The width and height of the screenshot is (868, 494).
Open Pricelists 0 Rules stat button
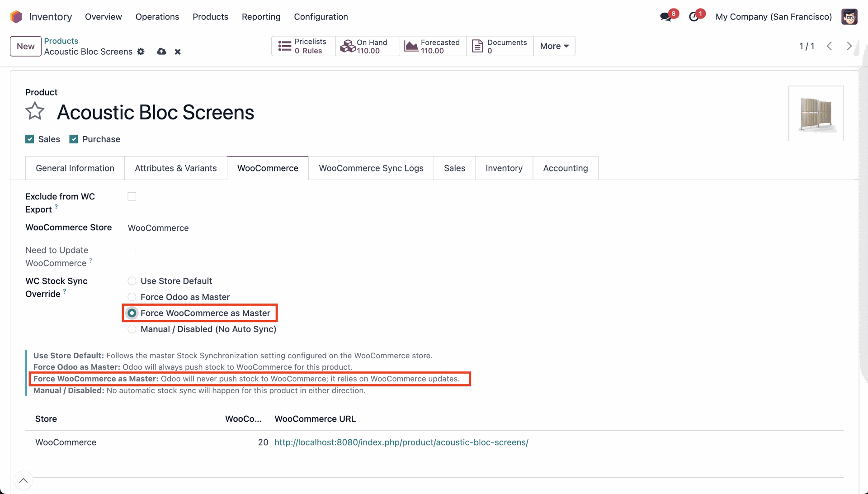pos(303,46)
